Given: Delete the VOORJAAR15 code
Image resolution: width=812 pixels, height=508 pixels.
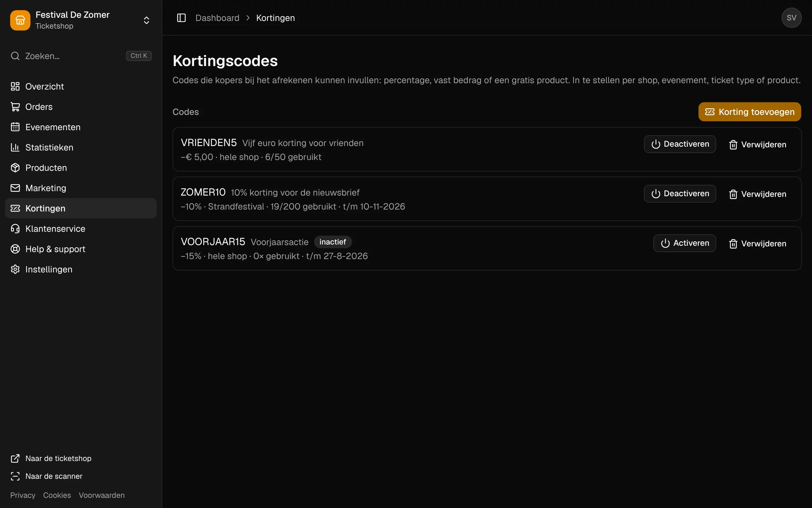Looking at the screenshot, I should pos(757,244).
